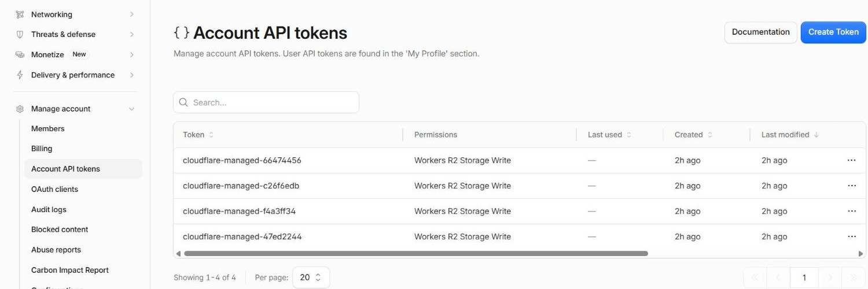Select Account API tokens menu item
The width and height of the screenshot is (868, 289).
[x=83, y=169]
